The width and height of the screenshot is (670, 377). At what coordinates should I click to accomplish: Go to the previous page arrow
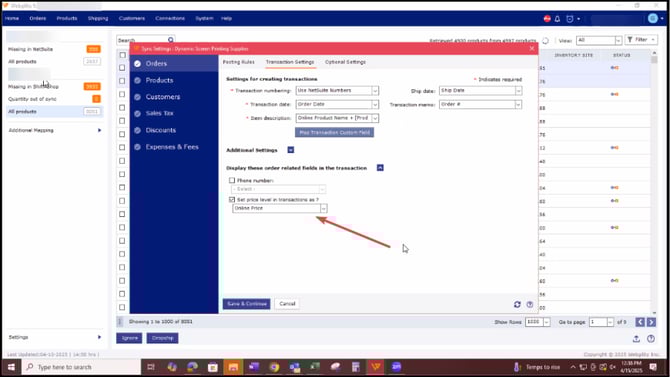pos(640,322)
